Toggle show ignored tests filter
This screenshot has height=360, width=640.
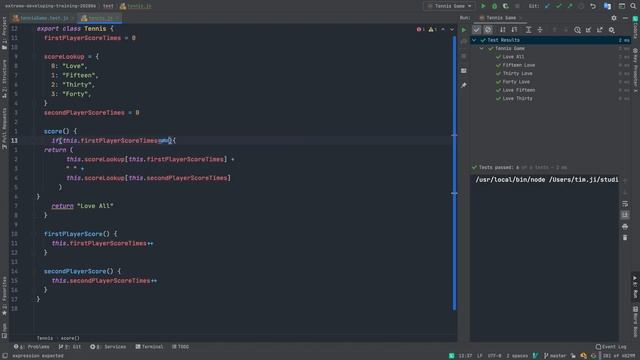488,30
